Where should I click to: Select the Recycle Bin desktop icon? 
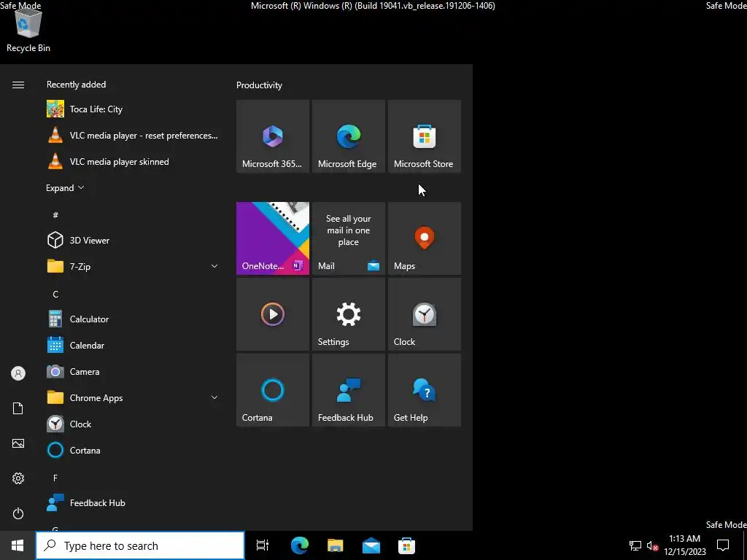(28, 29)
